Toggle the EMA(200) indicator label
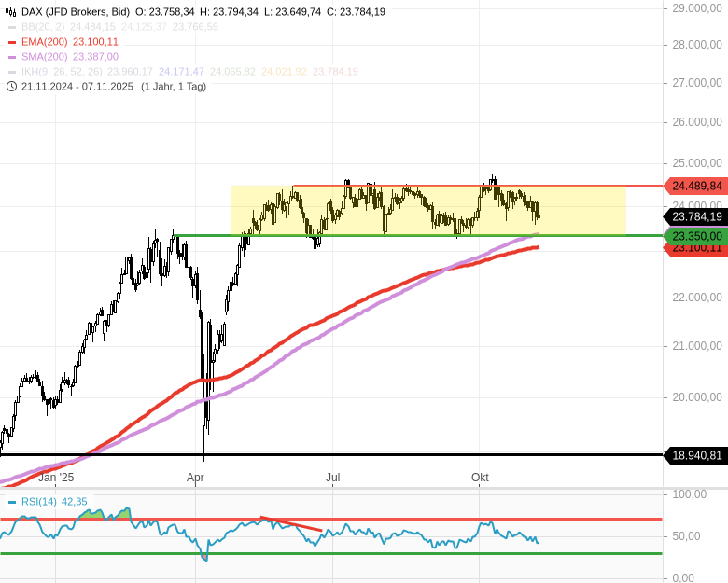The width and height of the screenshot is (728, 583). [x=45, y=42]
